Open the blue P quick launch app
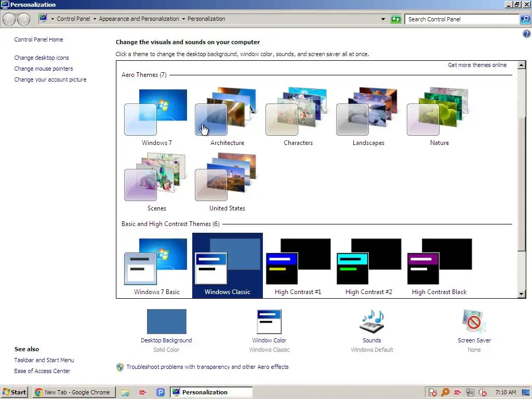 tap(160, 393)
